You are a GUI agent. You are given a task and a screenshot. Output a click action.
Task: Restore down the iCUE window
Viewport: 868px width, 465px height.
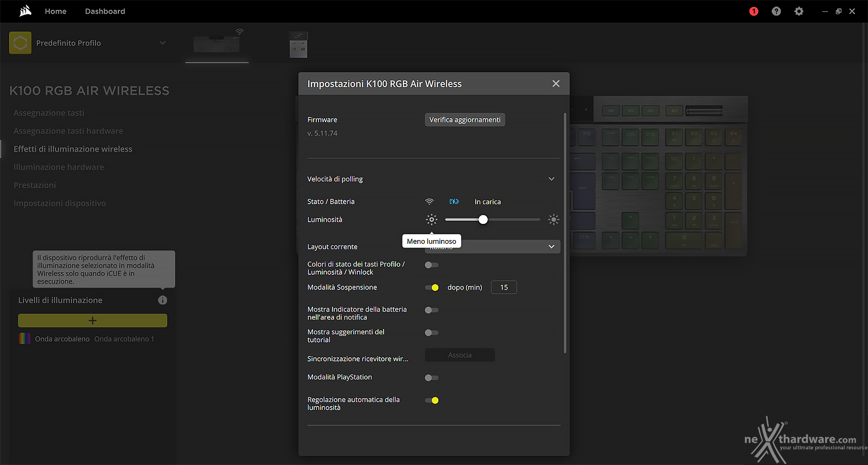839,11
